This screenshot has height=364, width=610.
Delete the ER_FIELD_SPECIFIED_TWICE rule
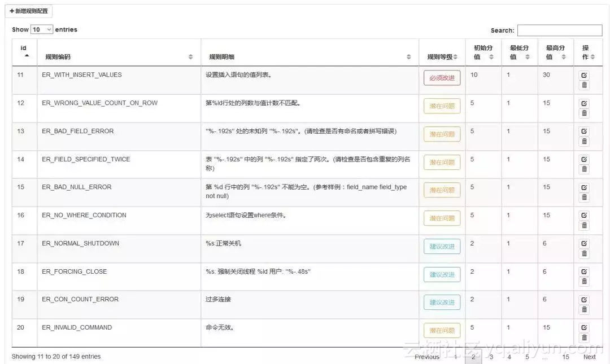click(x=584, y=169)
